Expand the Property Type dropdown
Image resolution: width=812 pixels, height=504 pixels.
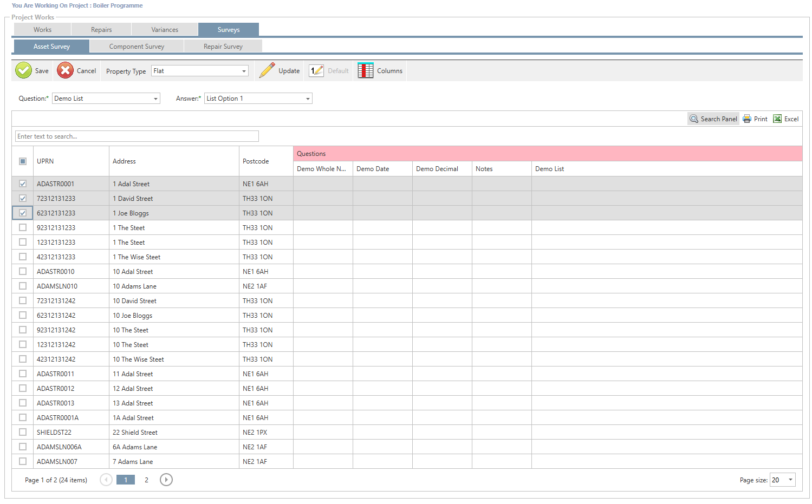point(244,71)
